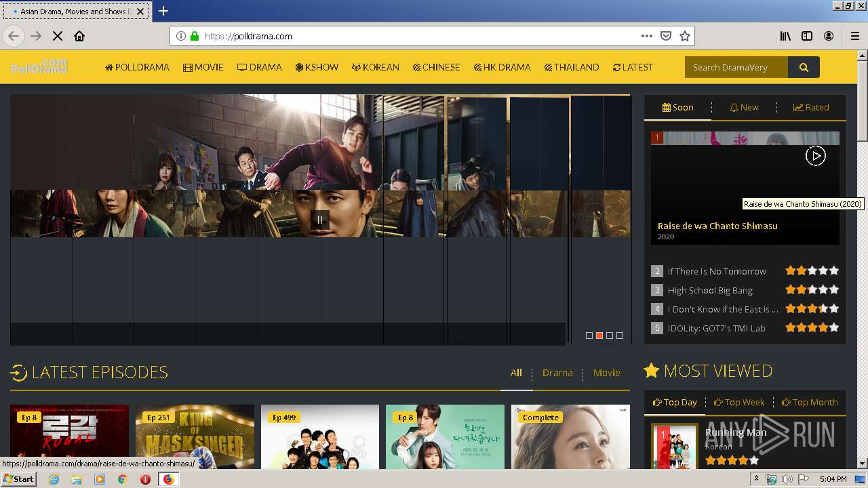Toggle the sidebar view icon
868x488 pixels.
(807, 36)
